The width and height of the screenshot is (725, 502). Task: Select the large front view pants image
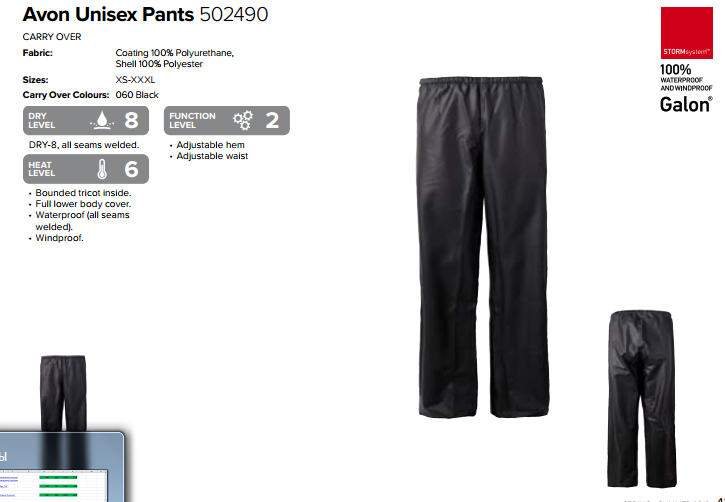[484, 248]
